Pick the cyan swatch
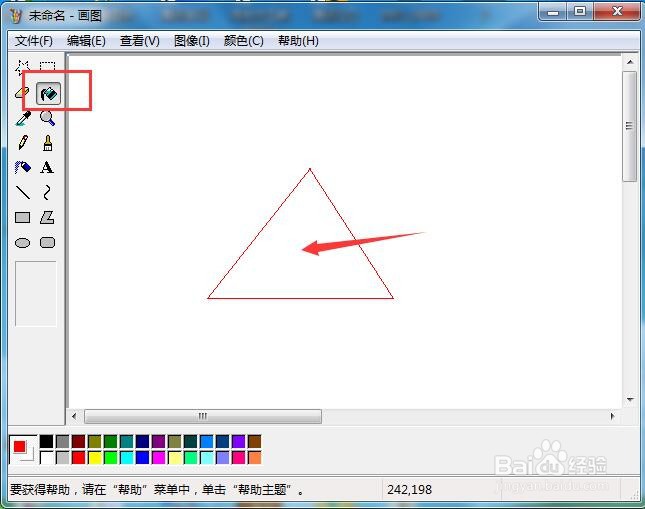 (127, 458)
